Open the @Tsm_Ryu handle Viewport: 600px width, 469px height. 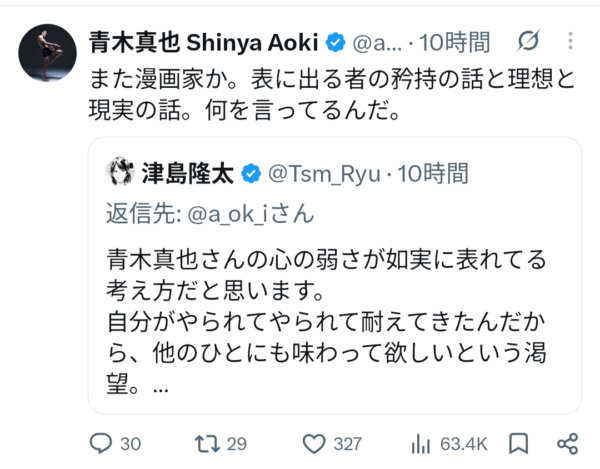[324, 174]
